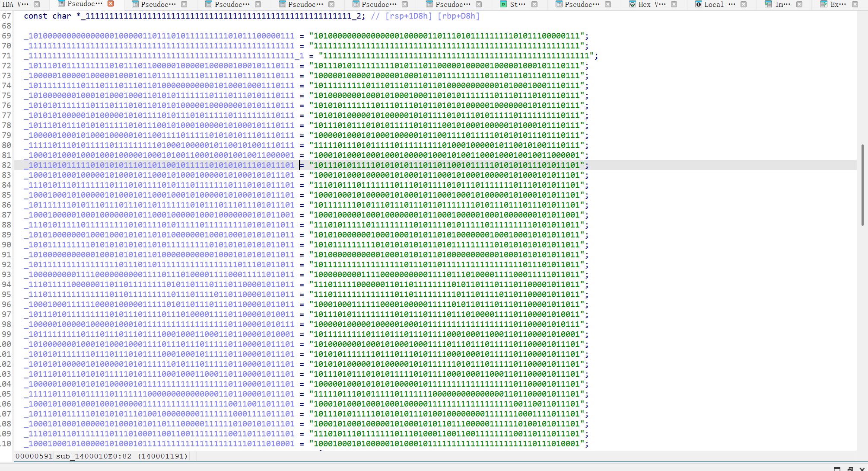
Task: Click the Local Types tab icon
Action: [698, 4]
